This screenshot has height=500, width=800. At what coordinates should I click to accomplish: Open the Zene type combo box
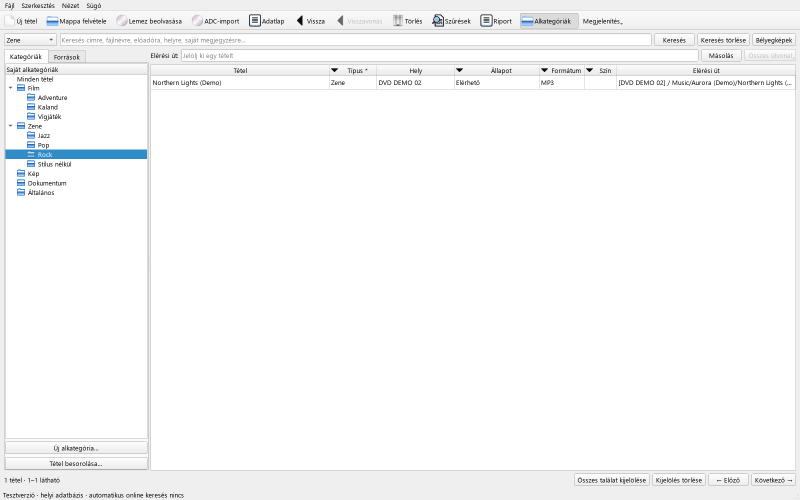click(x=30, y=40)
